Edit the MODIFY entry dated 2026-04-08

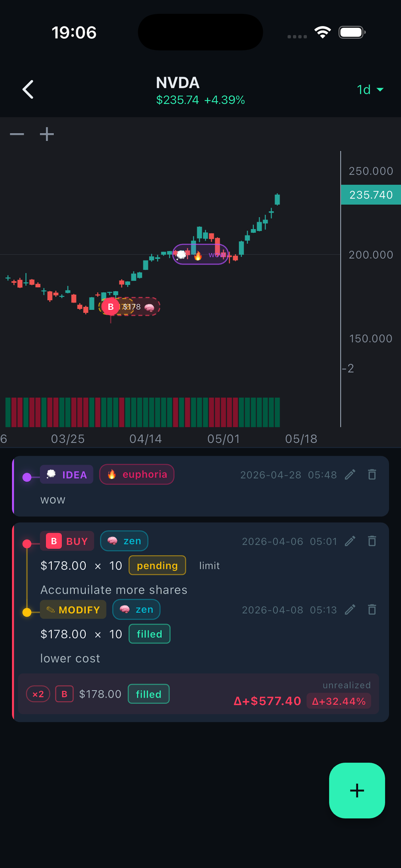[x=350, y=610]
